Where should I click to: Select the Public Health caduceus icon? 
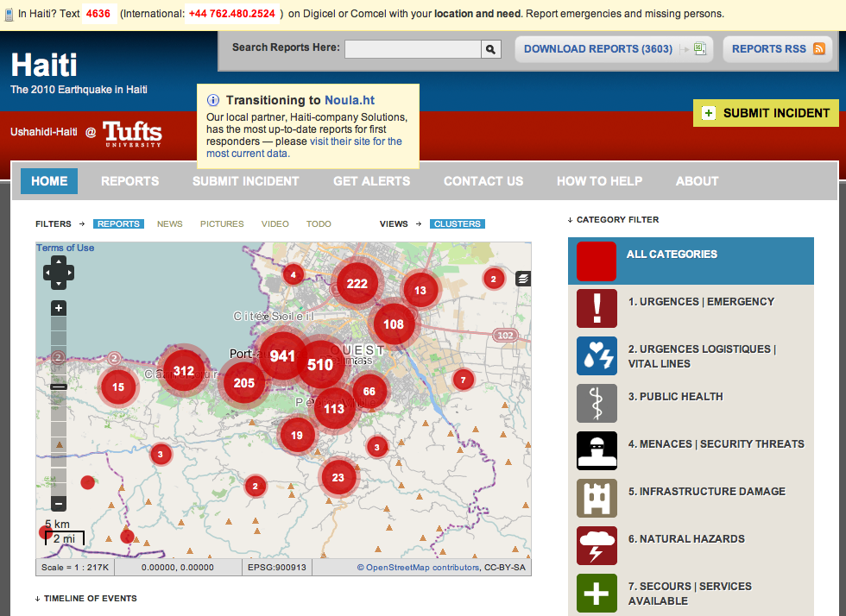(597, 403)
